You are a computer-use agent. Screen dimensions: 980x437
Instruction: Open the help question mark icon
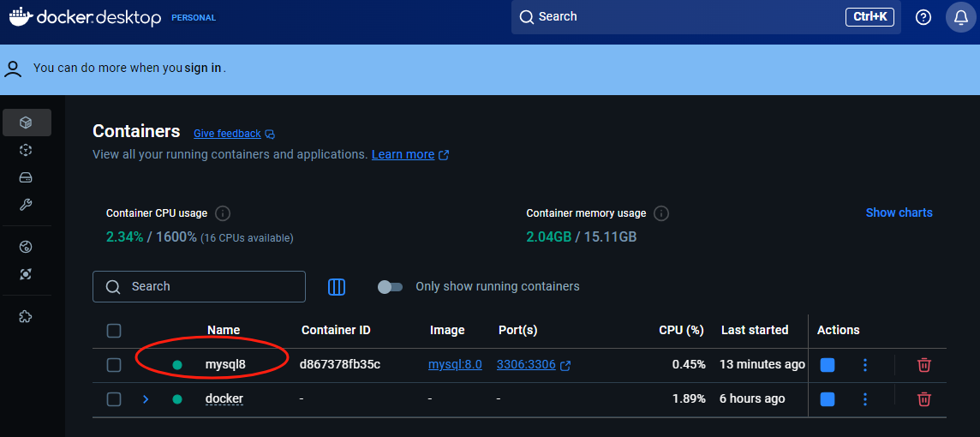923,17
